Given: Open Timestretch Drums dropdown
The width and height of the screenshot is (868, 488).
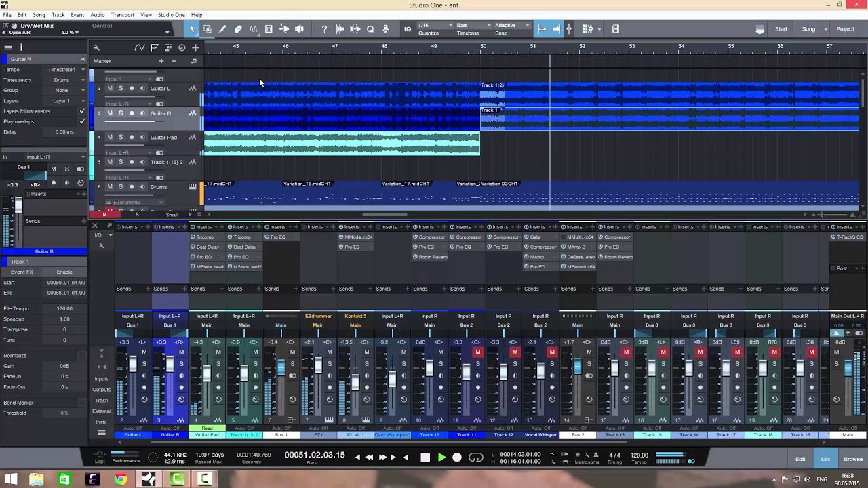Looking at the screenshot, I should pos(66,80).
